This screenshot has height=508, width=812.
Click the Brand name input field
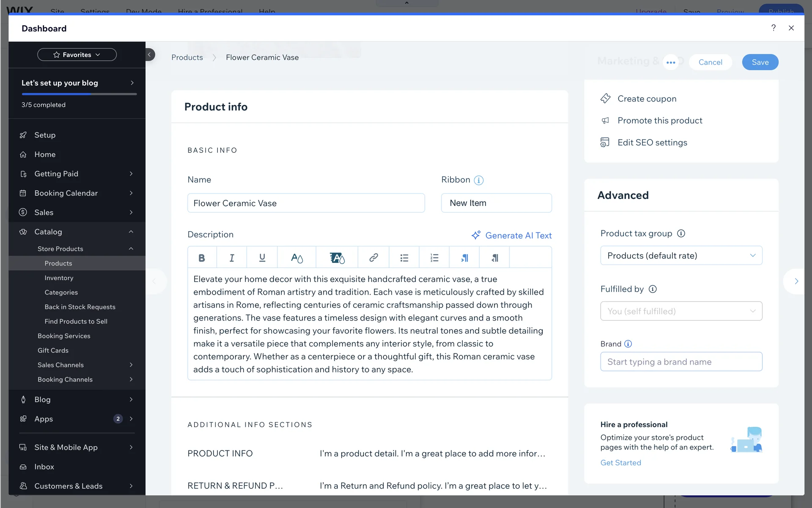(681, 362)
